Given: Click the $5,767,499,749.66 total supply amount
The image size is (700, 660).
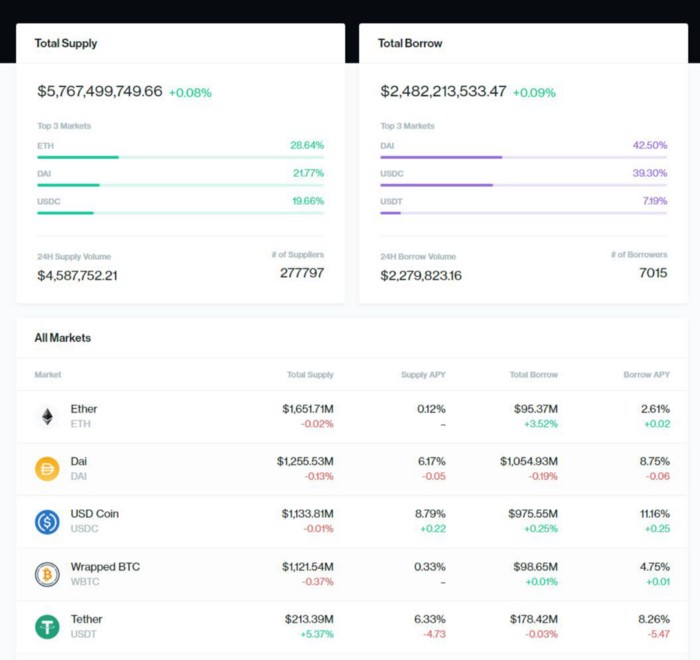Looking at the screenshot, I should (100, 91).
